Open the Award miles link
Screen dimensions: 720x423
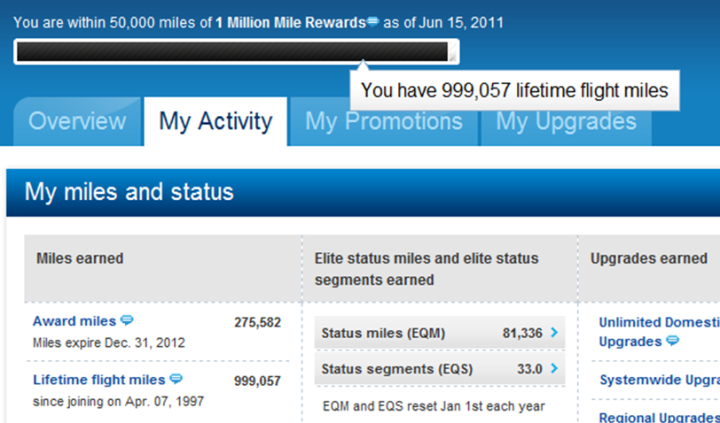coord(74,321)
